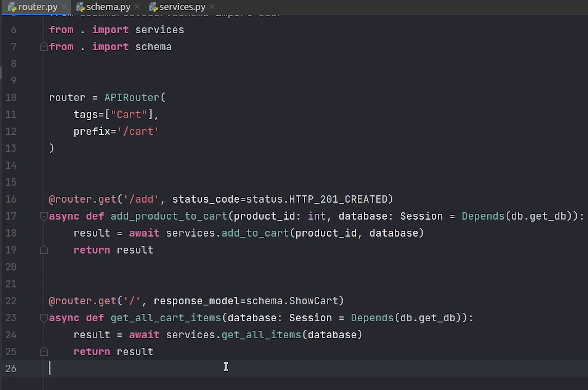This screenshot has height=390, width=588.
Task: Switch to the schema.py tab
Action: click(x=108, y=7)
